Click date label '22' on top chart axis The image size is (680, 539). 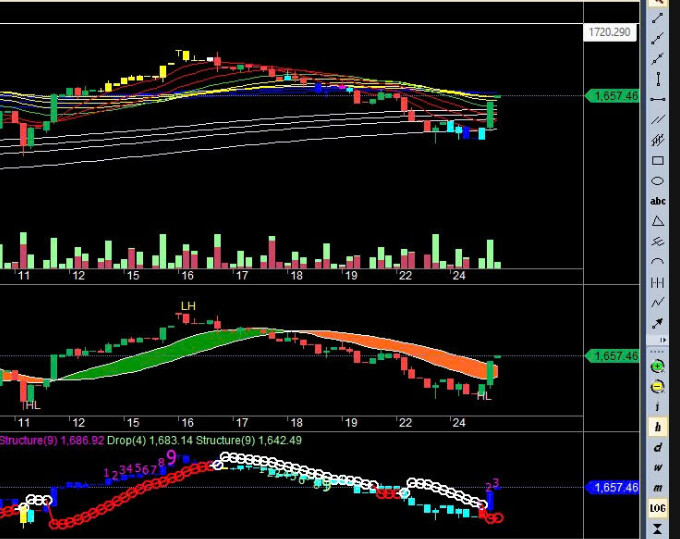(x=405, y=276)
